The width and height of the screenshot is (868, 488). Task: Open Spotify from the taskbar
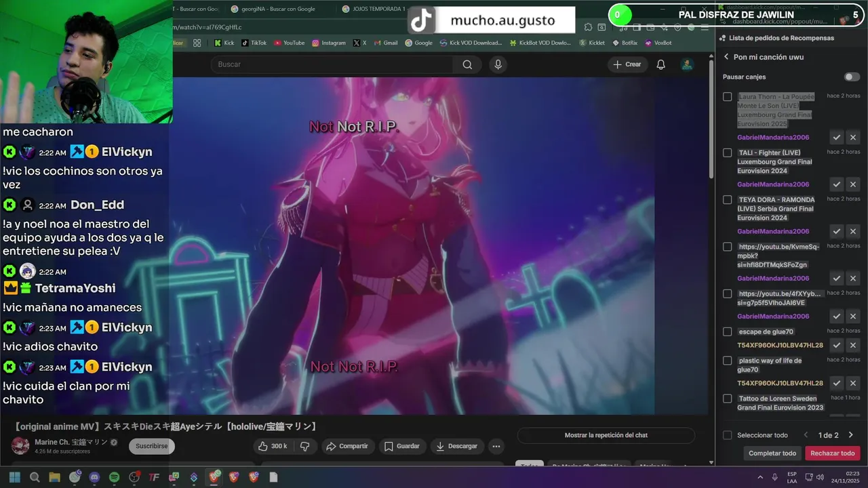pyautogui.click(x=114, y=477)
